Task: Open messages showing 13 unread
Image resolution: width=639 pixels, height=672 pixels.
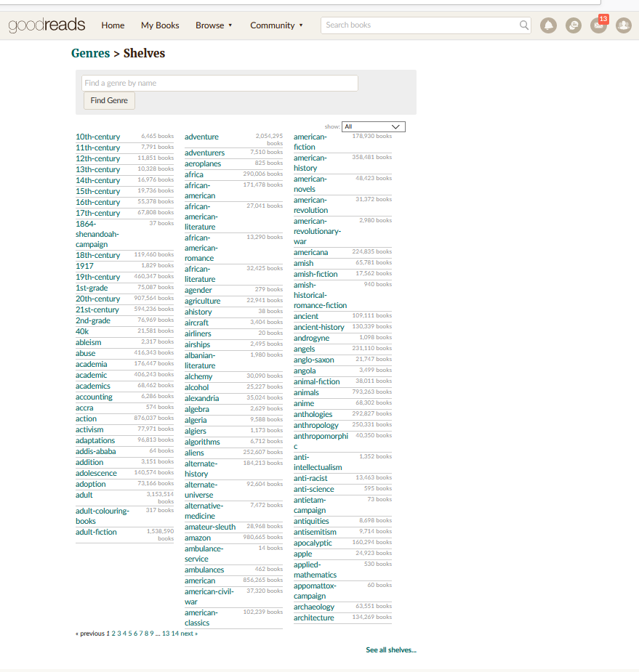Action: click(598, 25)
